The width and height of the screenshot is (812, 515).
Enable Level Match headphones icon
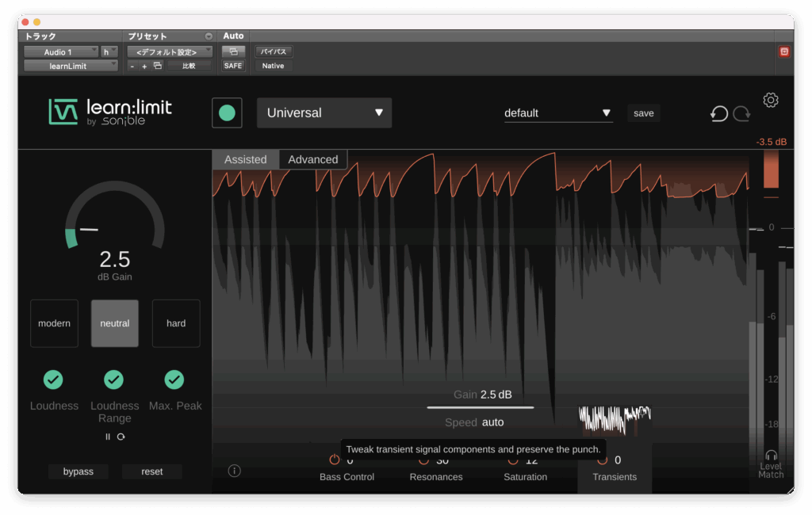point(771,456)
